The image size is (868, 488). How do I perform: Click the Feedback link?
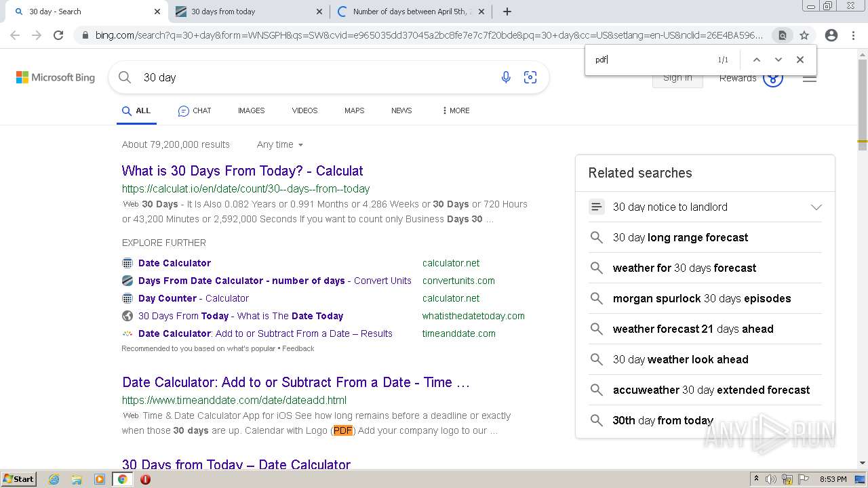click(x=298, y=348)
